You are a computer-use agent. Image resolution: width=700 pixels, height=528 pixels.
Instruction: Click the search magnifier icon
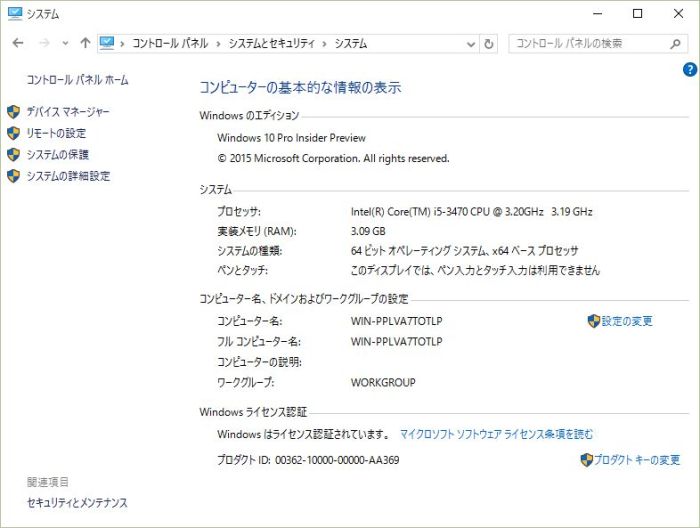[x=677, y=44]
